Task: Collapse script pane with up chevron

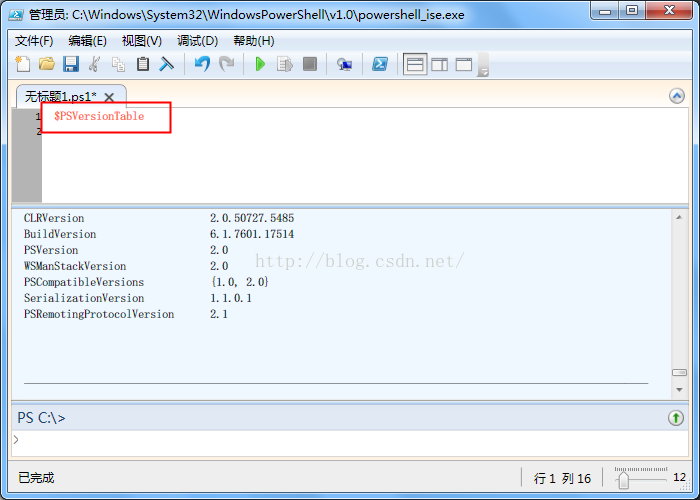Action: click(x=677, y=96)
